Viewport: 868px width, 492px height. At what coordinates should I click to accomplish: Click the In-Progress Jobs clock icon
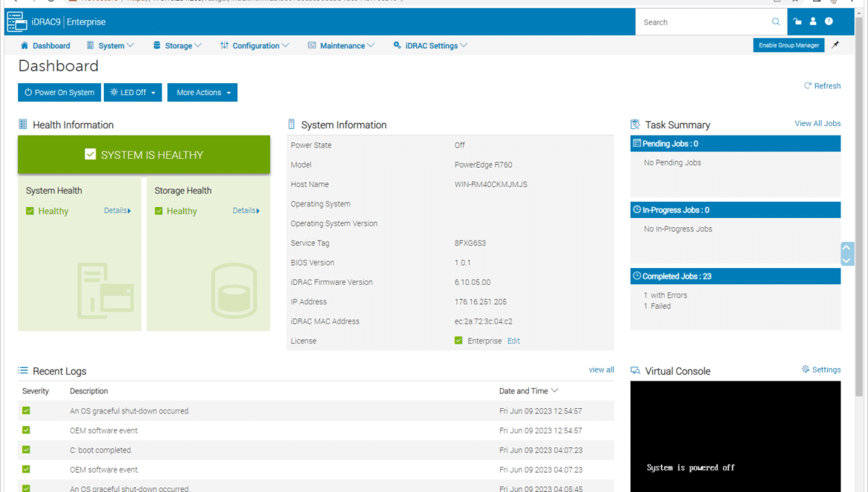[637, 210]
